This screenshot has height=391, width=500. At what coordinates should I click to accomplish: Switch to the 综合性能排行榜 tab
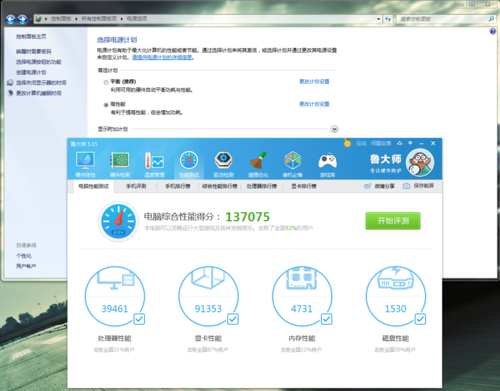click(x=220, y=186)
